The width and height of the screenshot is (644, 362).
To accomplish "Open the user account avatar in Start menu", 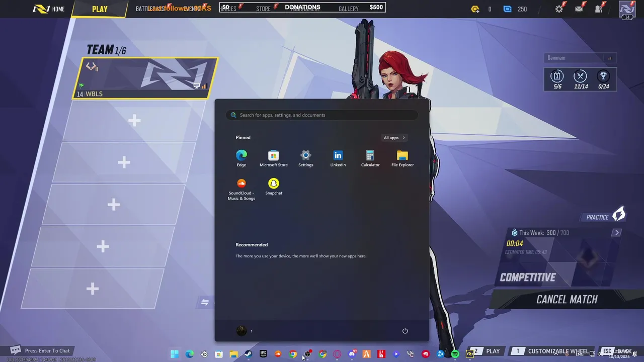I will 242,331.
